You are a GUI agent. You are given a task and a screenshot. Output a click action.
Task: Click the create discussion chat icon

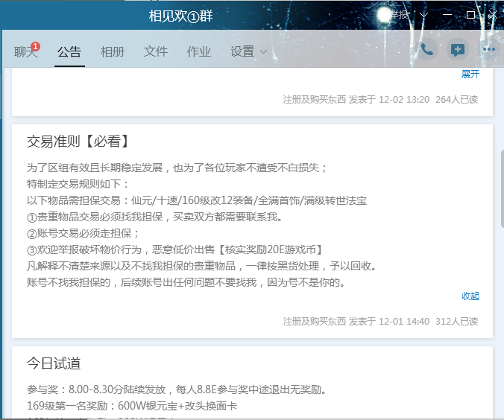click(x=458, y=50)
